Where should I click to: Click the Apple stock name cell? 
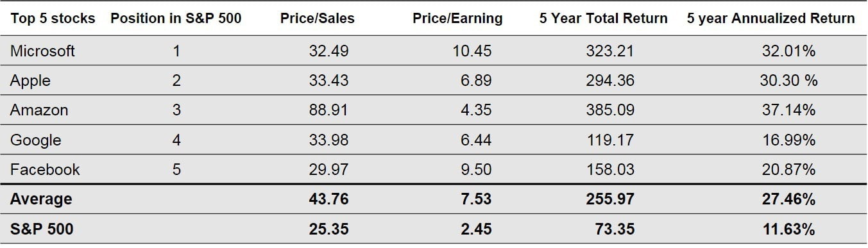pos(30,81)
